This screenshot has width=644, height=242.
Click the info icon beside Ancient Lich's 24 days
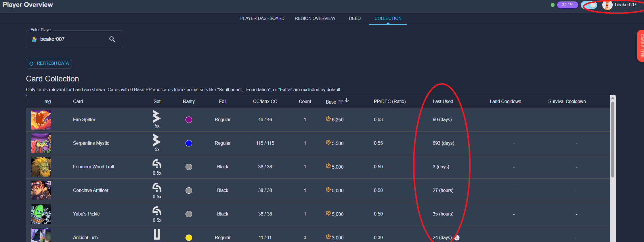point(457,238)
